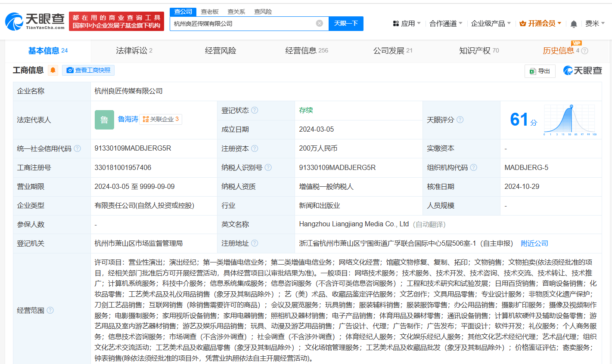Switch to the 经营信息 tab
The height and width of the screenshot is (364, 612).
click(x=307, y=51)
